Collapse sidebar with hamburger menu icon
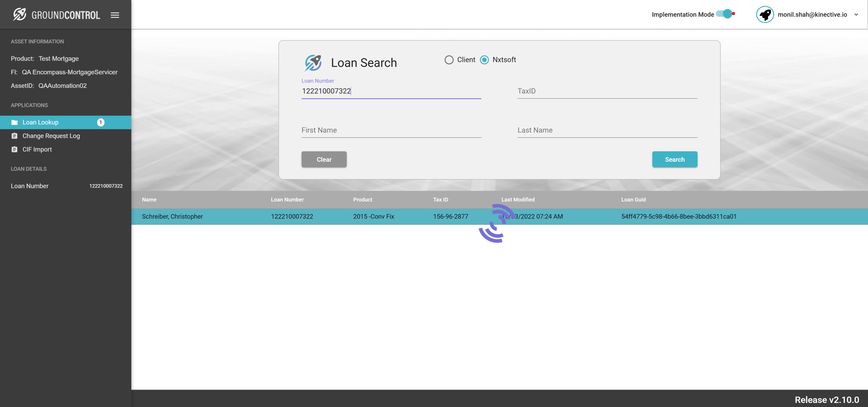 [115, 15]
